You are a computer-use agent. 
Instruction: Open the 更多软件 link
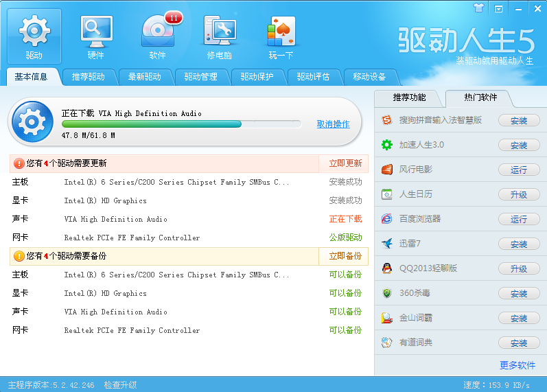click(517, 365)
